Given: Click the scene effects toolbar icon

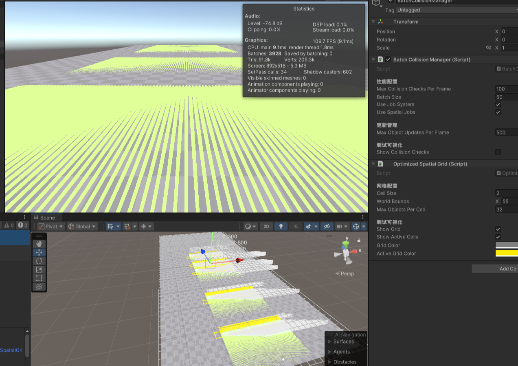Looking at the screenshot, I should pos(308,226).
